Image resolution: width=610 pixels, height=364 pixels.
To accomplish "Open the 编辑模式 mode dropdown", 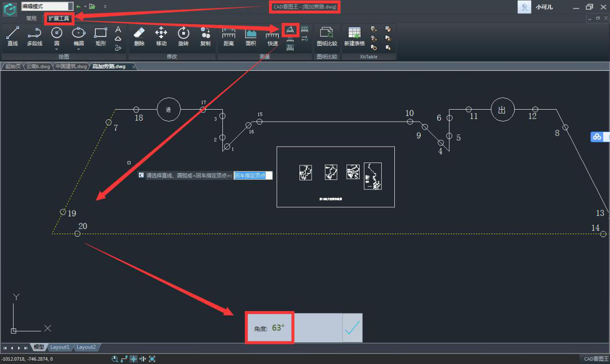I will tap(70, 6).
